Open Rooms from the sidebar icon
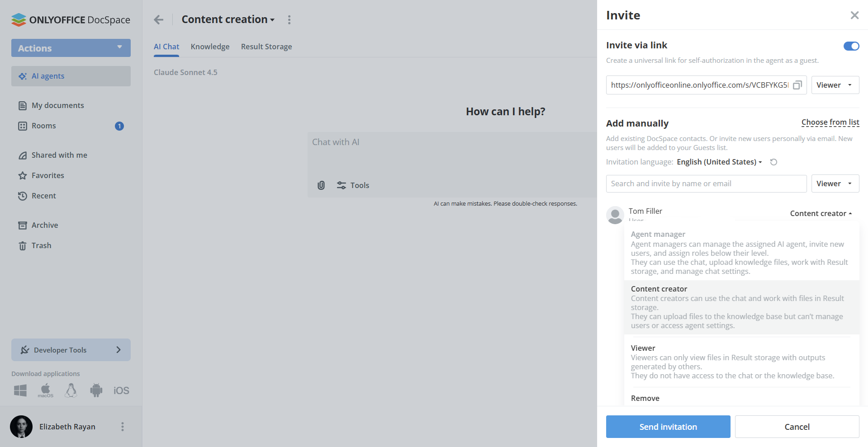The image size is (868, 447). pos(22,126)
